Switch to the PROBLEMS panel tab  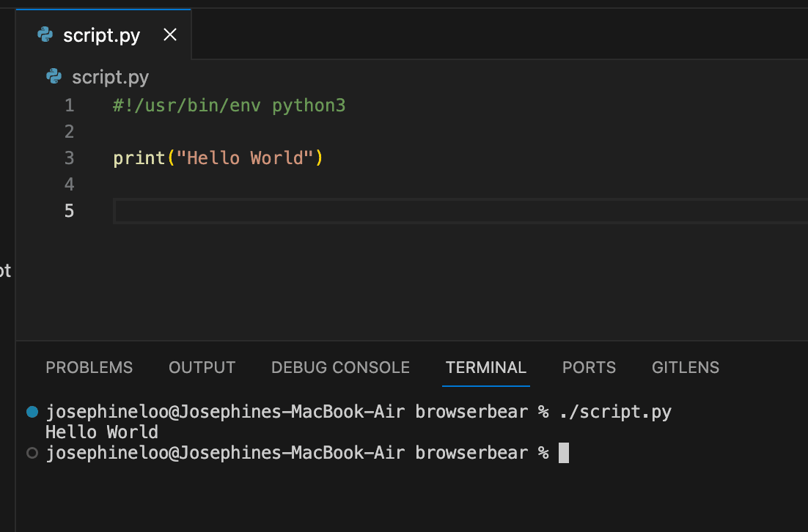click(89, 367)
